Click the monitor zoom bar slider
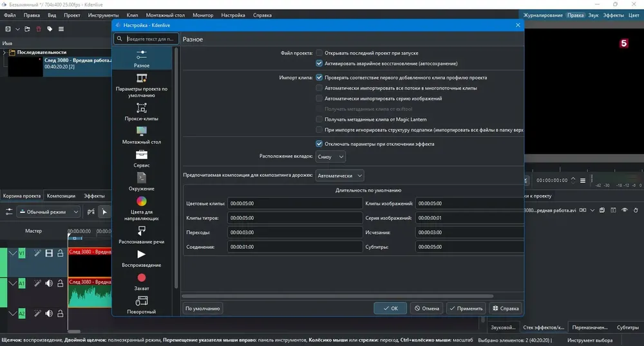 (584, 159)
